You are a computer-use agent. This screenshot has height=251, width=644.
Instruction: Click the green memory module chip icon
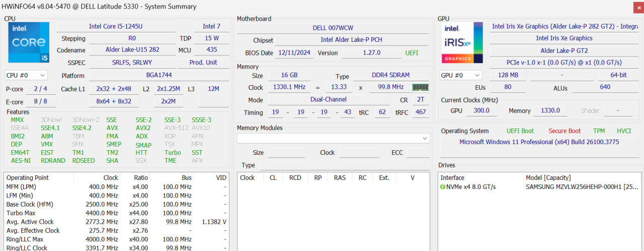(x=421, y=87)
